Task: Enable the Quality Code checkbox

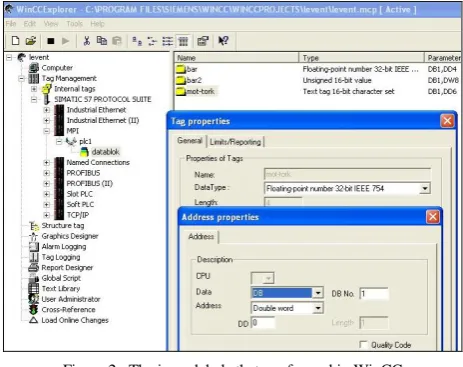Action: (x=363, y=345)
